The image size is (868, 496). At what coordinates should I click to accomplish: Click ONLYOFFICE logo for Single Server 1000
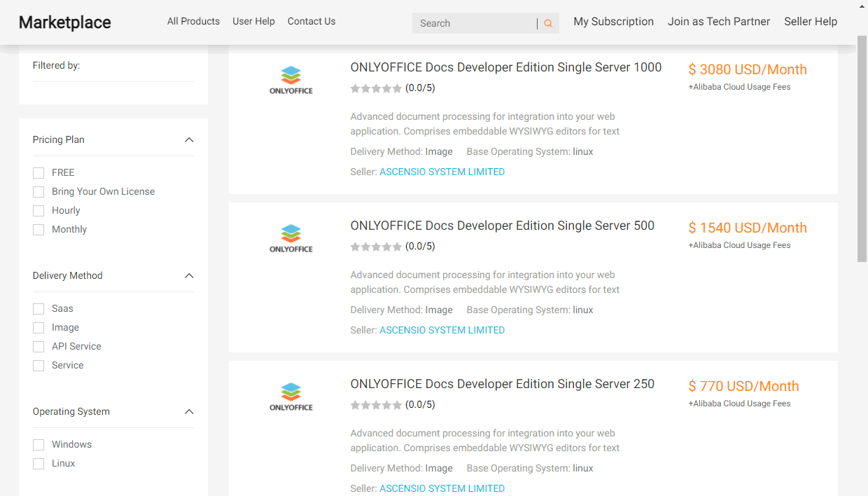point(291,80)
